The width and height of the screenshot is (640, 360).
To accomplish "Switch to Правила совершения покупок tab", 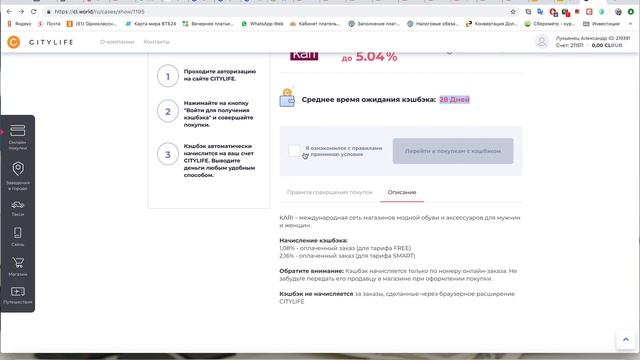I will [x=330, y=192].
